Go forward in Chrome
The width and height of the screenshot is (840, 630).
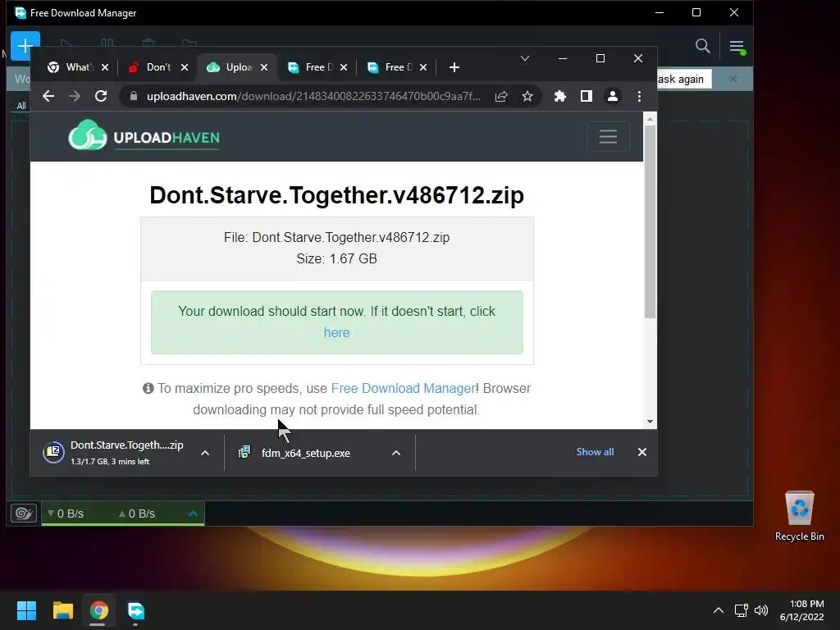tap(75, 97)
